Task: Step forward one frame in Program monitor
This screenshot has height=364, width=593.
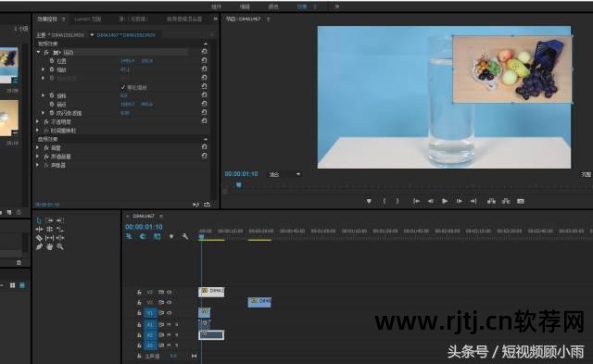Action: click(459, 202)
